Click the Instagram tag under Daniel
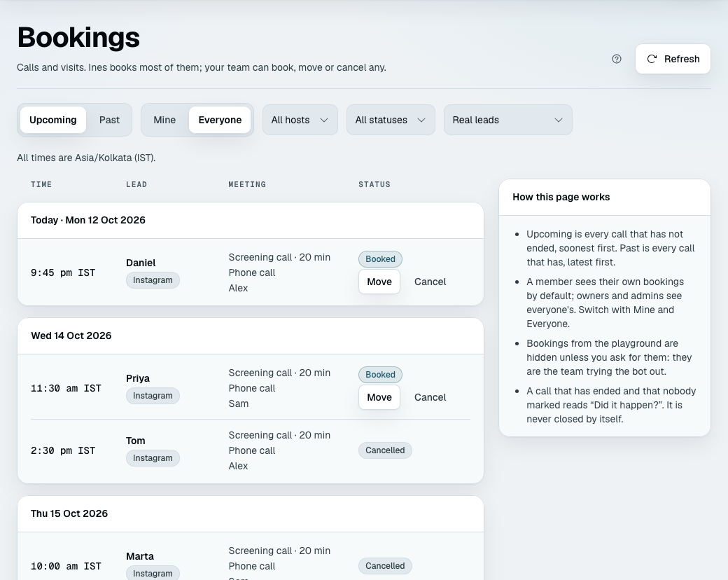Screen dimensions: 728x580 click(153, 280)
